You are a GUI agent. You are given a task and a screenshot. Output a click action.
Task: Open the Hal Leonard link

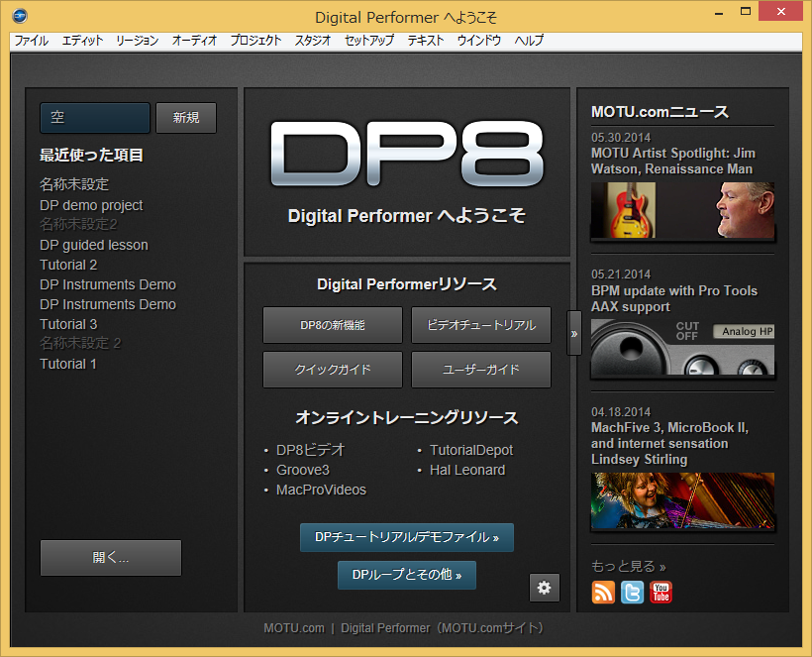[x=467, y=470]
